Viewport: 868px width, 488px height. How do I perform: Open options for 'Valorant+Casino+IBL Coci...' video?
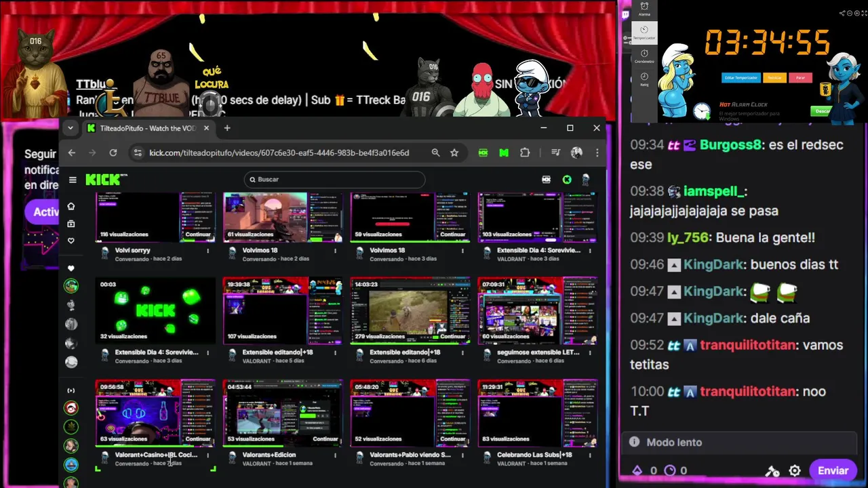point(208,455)
